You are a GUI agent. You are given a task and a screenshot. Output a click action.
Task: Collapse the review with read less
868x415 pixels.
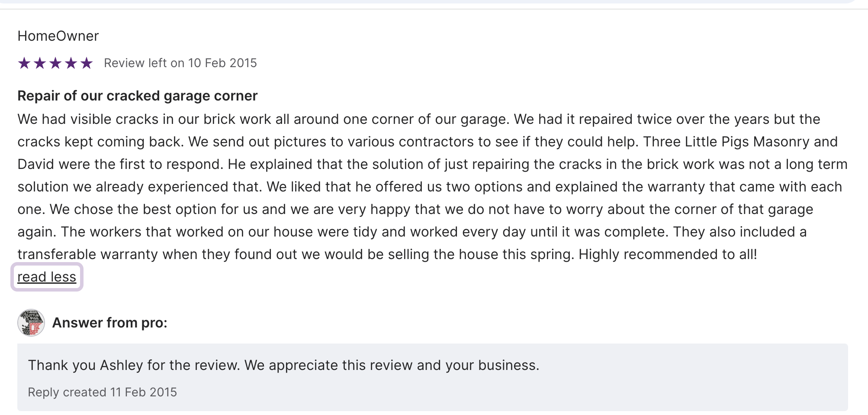click(x=47, y=277)
